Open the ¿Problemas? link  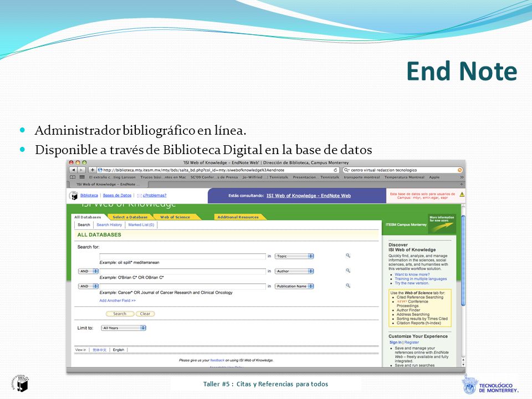click(155, 196)
